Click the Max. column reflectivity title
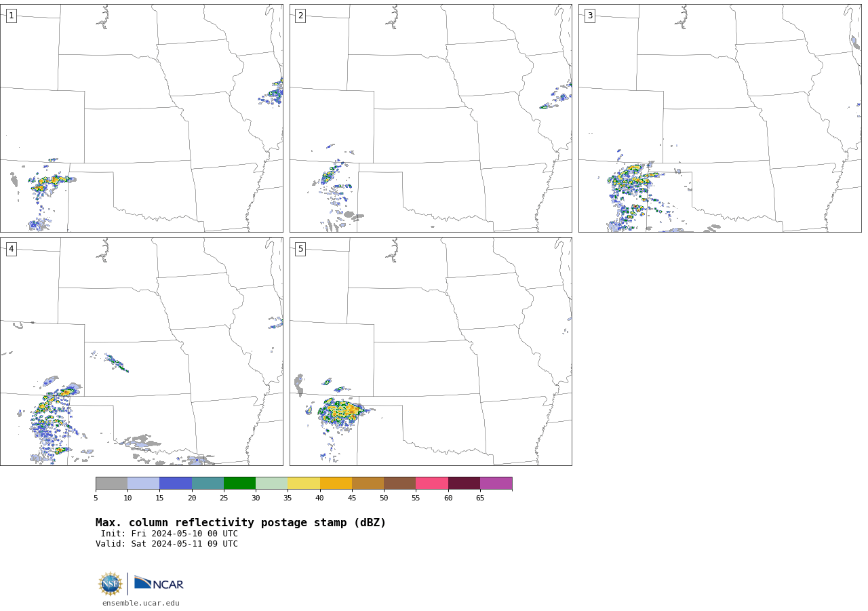 [x=241, y=523]
